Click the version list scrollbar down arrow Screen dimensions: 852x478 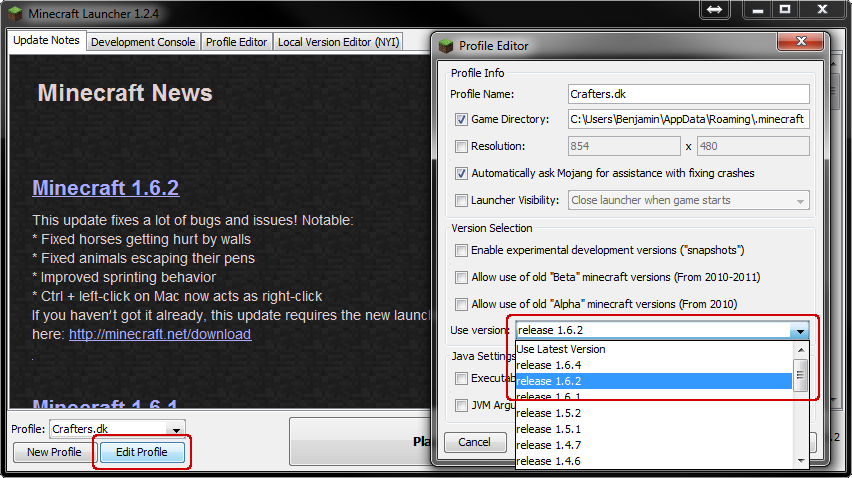tap(801, 461)
